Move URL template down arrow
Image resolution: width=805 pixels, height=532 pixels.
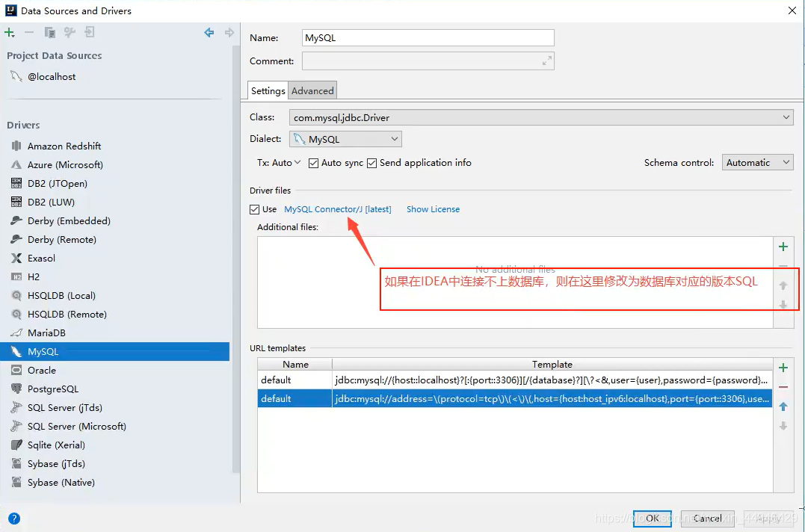783,426
